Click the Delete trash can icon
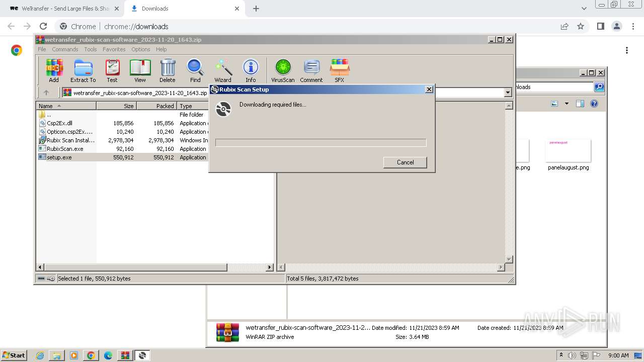Image resolution: width=644 pixels, height=362 pixels. coord(168,70)
